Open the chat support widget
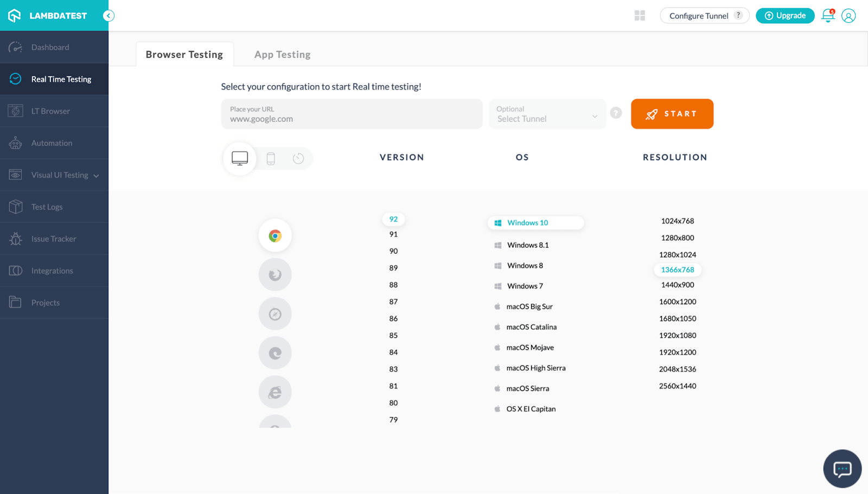868x494 pixels. [x=842, y=469]
